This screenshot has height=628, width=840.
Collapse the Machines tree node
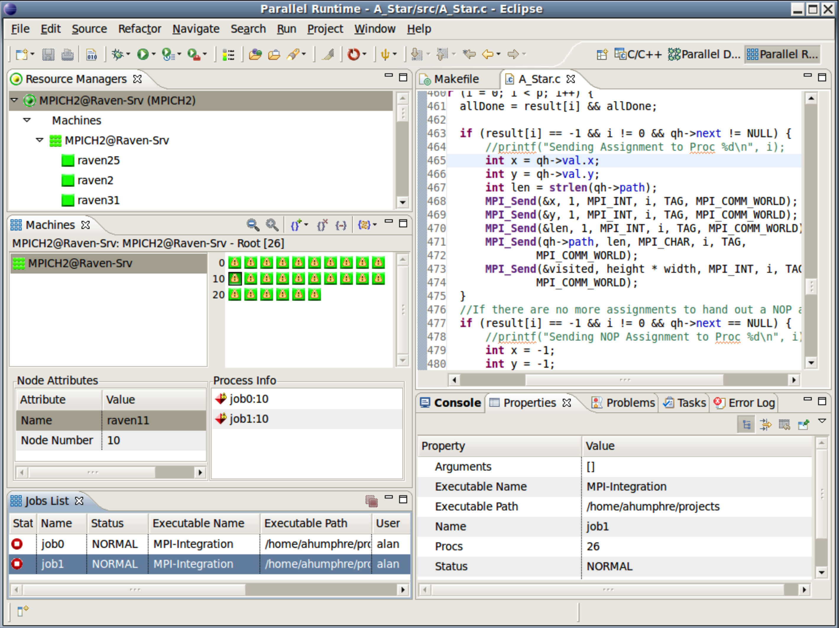(x=27, y=120)
